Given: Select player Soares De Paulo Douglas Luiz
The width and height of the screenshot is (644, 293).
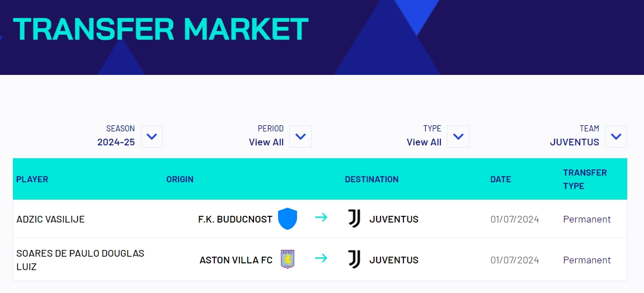Looking at the screenshot, I should 80,260.
